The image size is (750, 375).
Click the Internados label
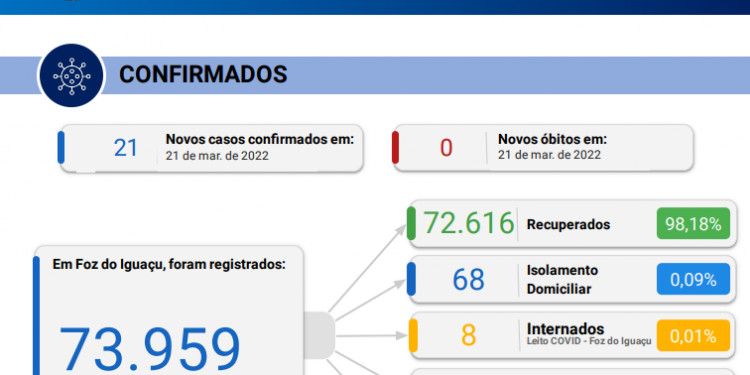tap(565, 329)
